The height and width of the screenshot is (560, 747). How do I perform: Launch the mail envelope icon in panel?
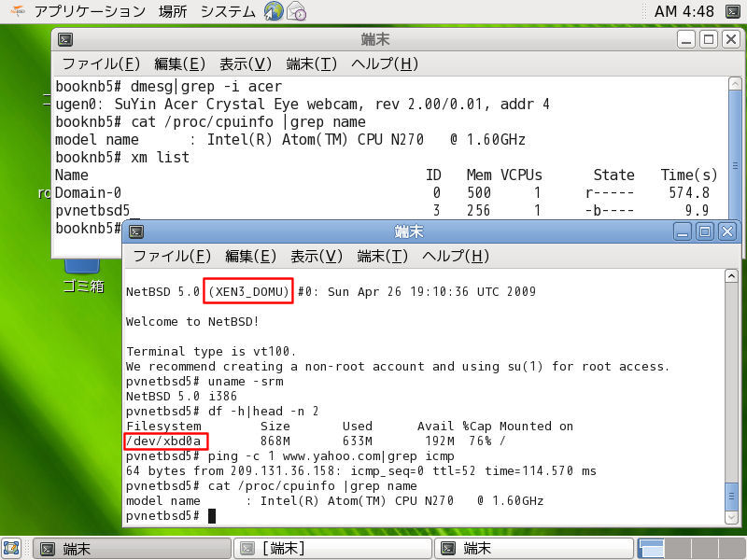pos(296,11)
